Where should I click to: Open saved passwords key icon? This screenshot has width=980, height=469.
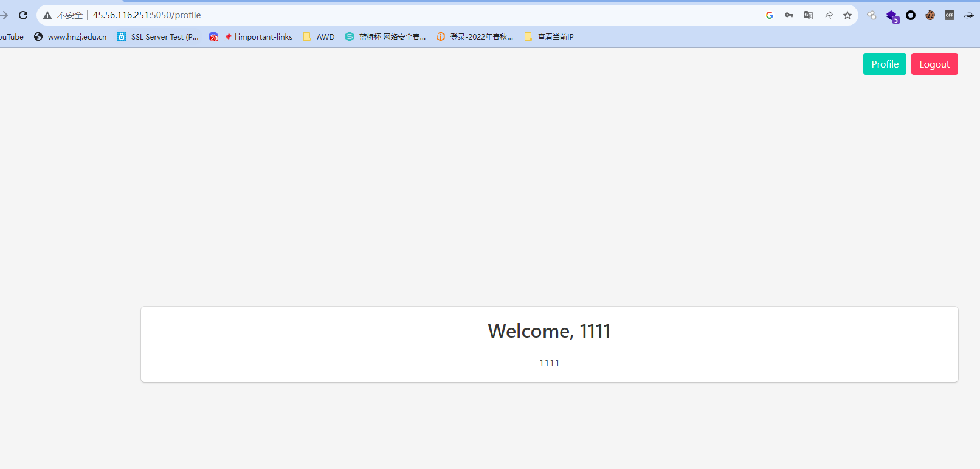point(789,15)
